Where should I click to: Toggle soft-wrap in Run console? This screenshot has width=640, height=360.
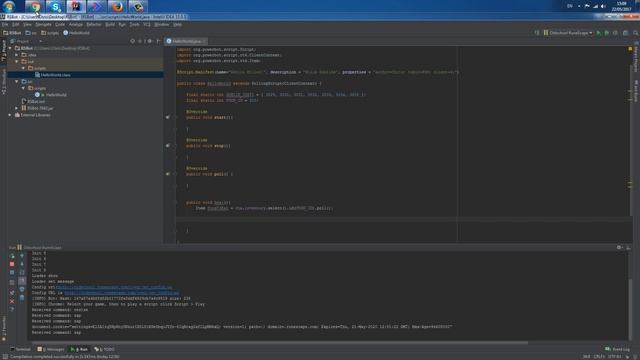point(22,272)
